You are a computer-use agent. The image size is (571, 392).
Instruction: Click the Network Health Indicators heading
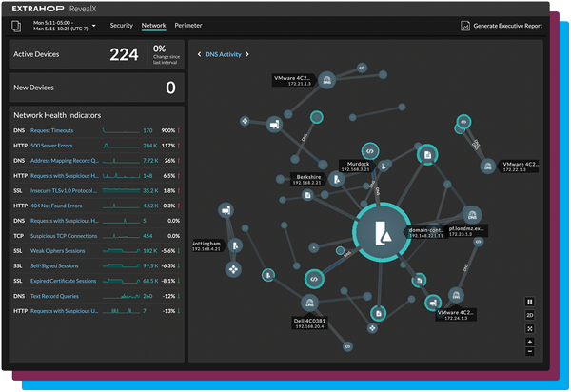[57, 115]
